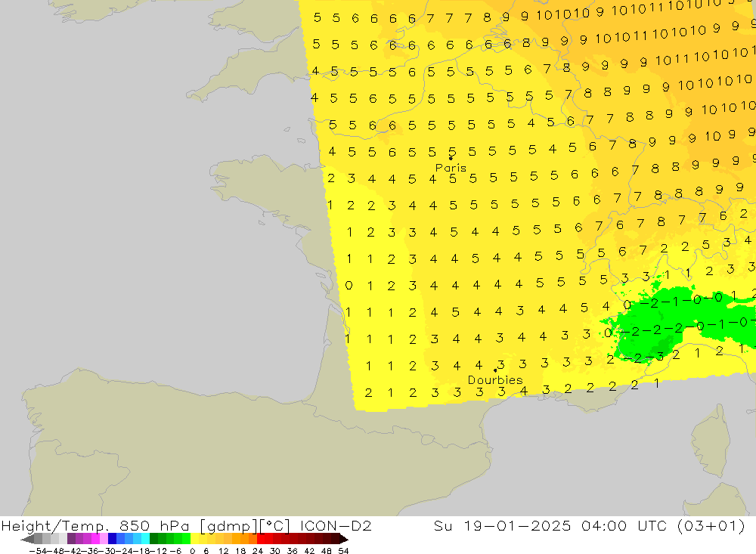This screenshot has height=554, width=756.
Task: Click the Corsica island on the map
Action: tap(710, 441)
